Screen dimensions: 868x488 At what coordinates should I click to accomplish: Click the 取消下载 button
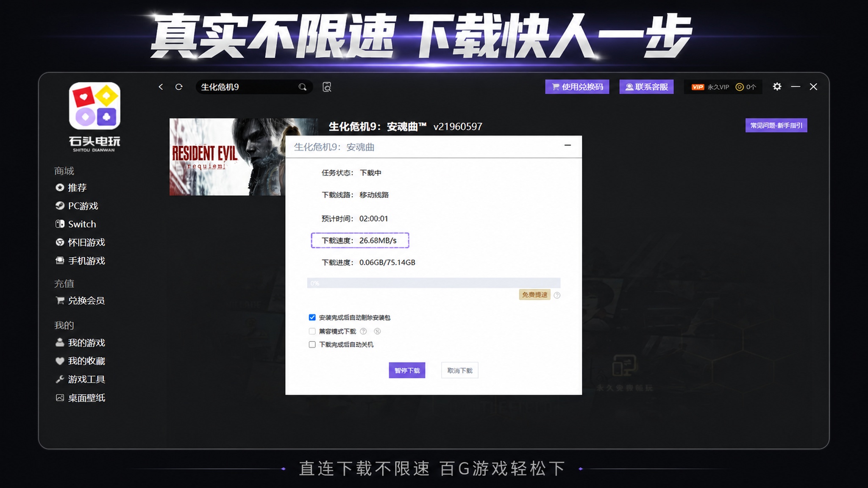[460, 370]
